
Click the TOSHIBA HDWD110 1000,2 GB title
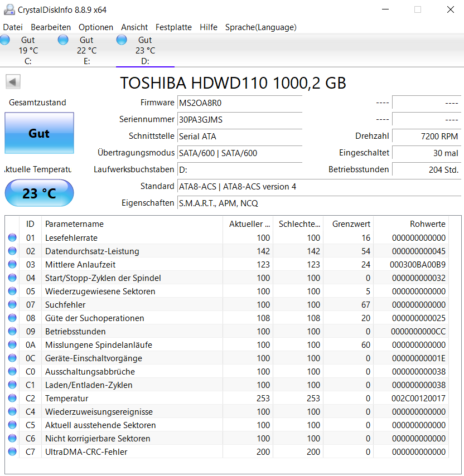pyautogui.click(x=233, y=83)
